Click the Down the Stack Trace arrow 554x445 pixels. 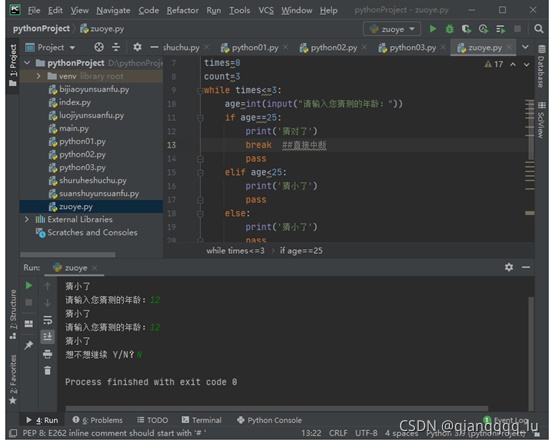click(x=47, y=303)
